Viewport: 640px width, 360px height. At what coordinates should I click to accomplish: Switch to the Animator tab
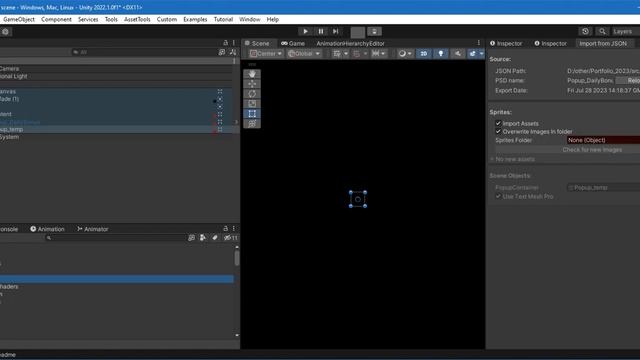[93, 229]
